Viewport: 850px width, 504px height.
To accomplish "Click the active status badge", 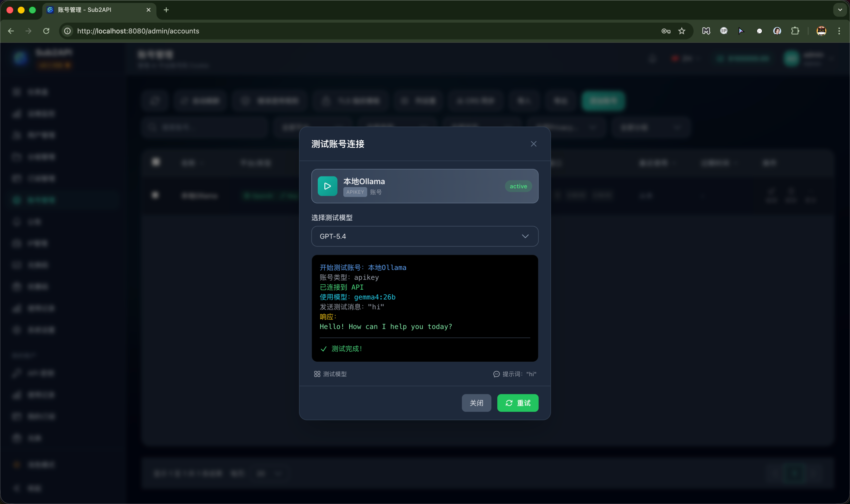I will pos(518,186).
